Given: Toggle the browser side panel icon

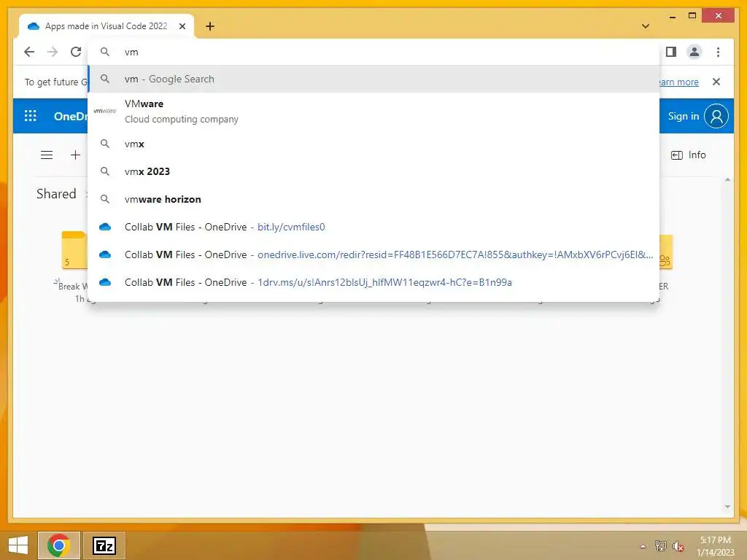Looking at the screenshot, I should (x=671, y=52).
